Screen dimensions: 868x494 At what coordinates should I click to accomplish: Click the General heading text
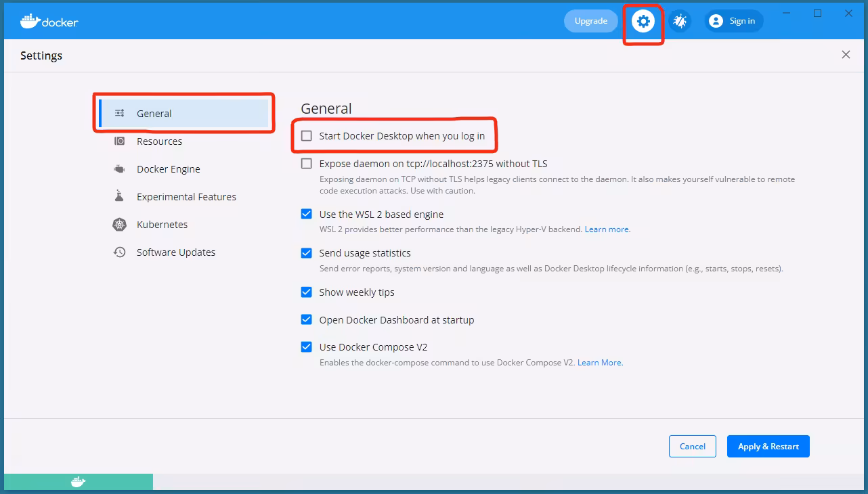(x=326, y=108)
